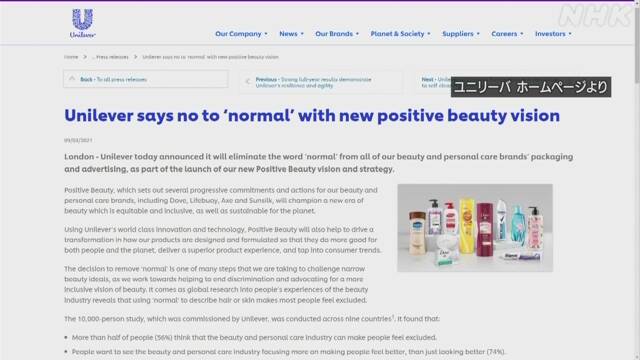This screenshot has height=360, width=640.
Task: Expand the Suppliers dropdown arrow
Action: pyautogui.click(x=478, y=34)
